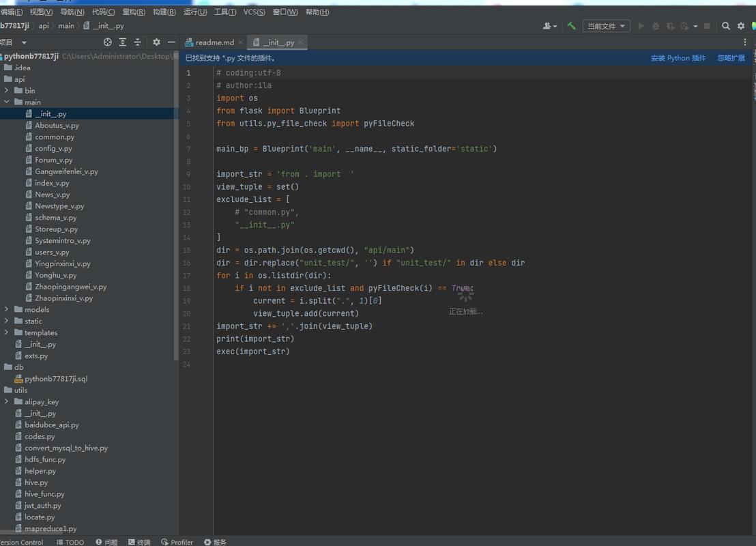Click Collapse All icon in project panel
This screenshot has height=546, width=756.
[138, 42]
